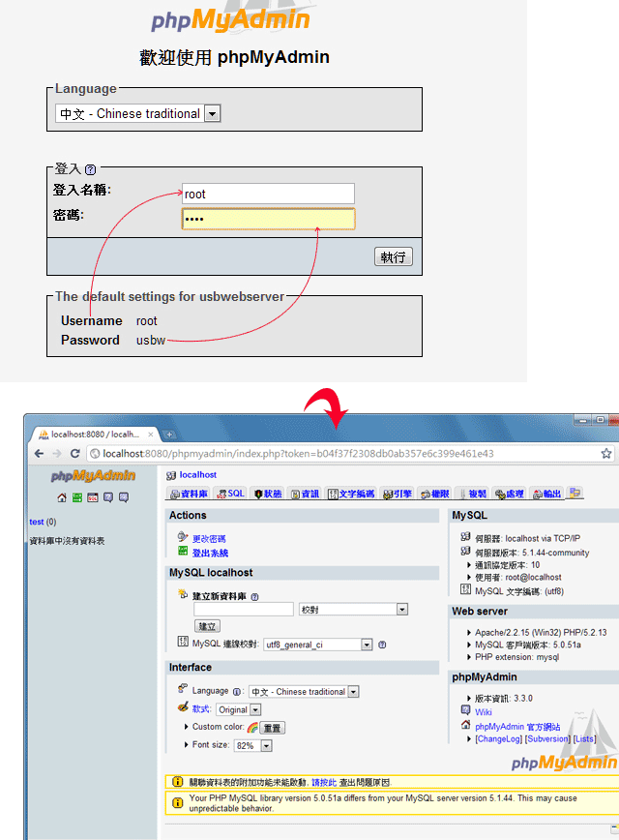Click the phpMyAdmin documentation icon in sidebar
The height and width of the screenshot is (840, 619).
(108, 497)
